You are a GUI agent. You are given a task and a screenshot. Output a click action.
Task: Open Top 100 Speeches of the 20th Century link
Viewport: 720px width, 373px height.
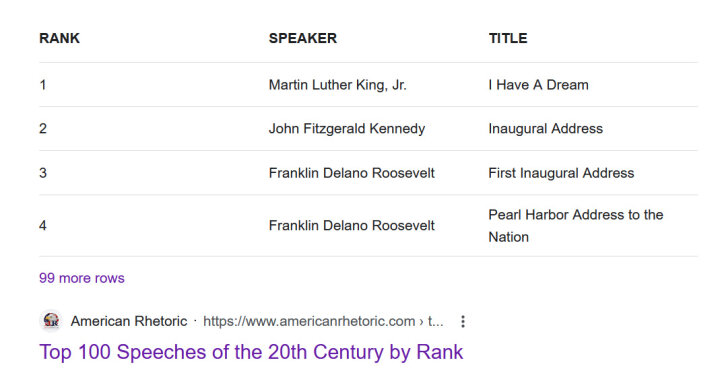pyautogui.click(x=251, y=352)
